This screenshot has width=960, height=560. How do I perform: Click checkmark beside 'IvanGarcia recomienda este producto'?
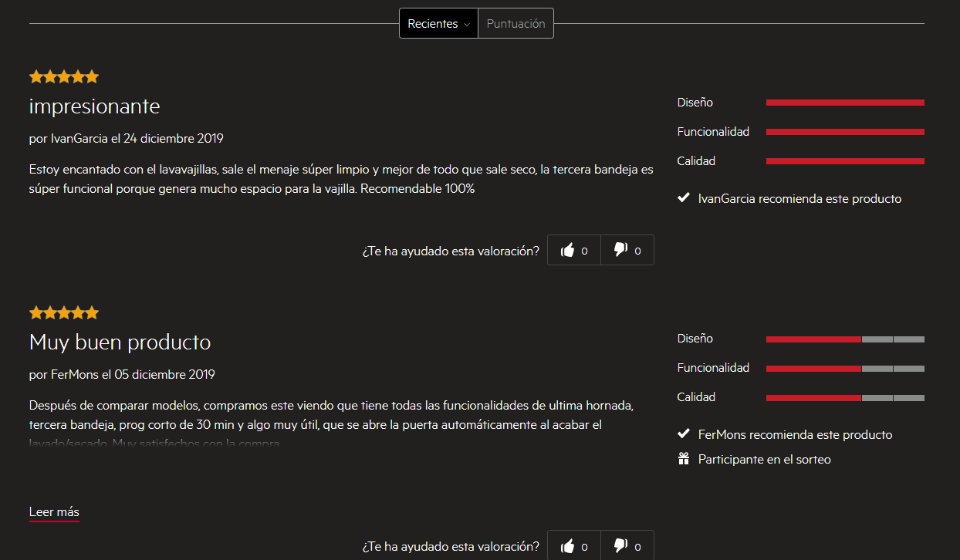[x=683, y=198]
